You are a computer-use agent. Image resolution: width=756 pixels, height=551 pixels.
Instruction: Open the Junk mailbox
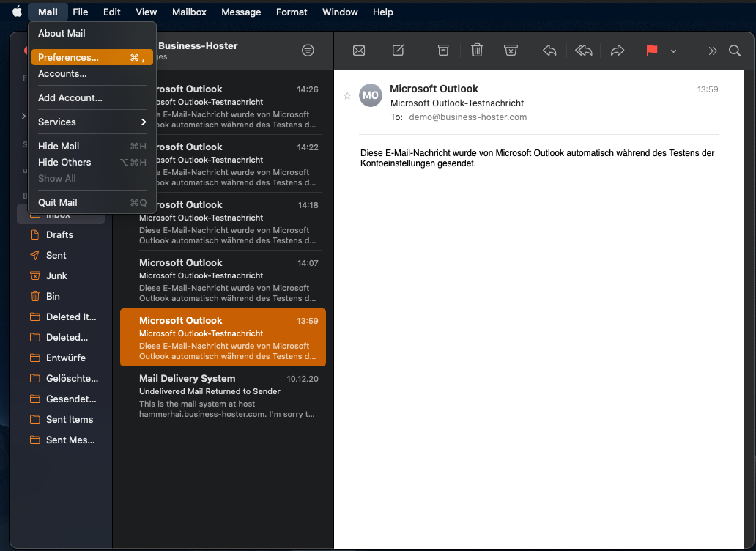[x=61, y=275]
